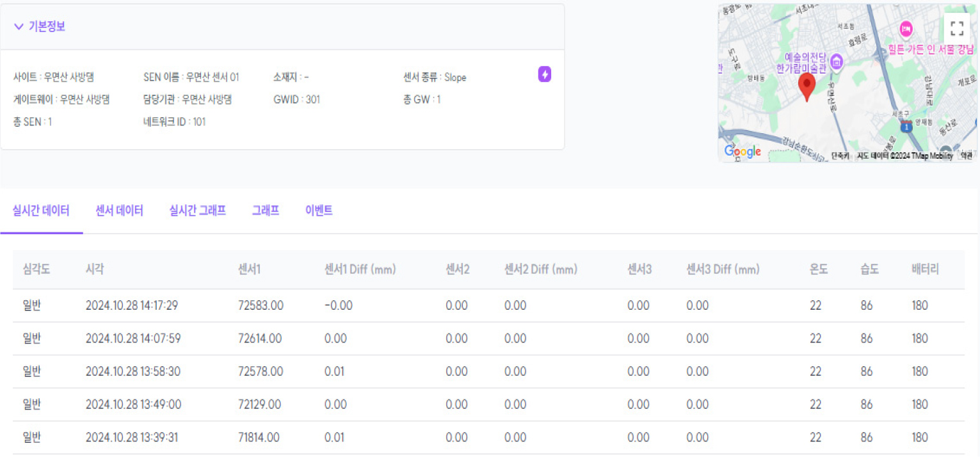The image size is (980, 457).
Task: Switch to the 센서 데이터 tab
Action: (119, 211)
